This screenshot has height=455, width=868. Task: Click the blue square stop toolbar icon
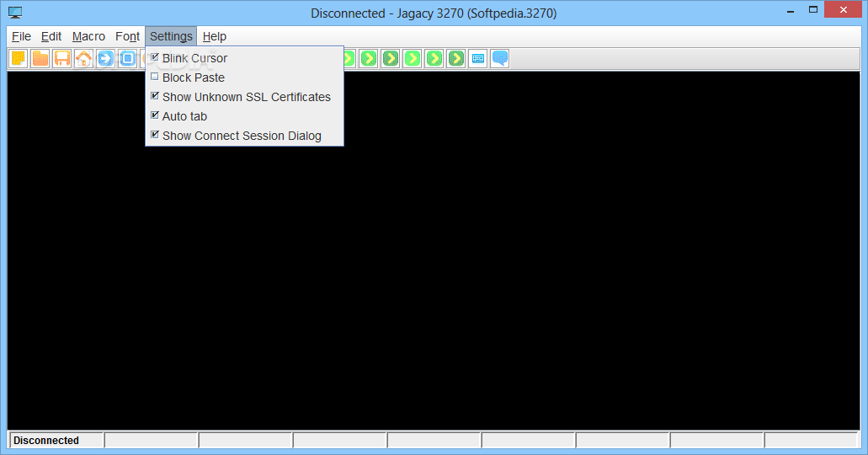127,59
